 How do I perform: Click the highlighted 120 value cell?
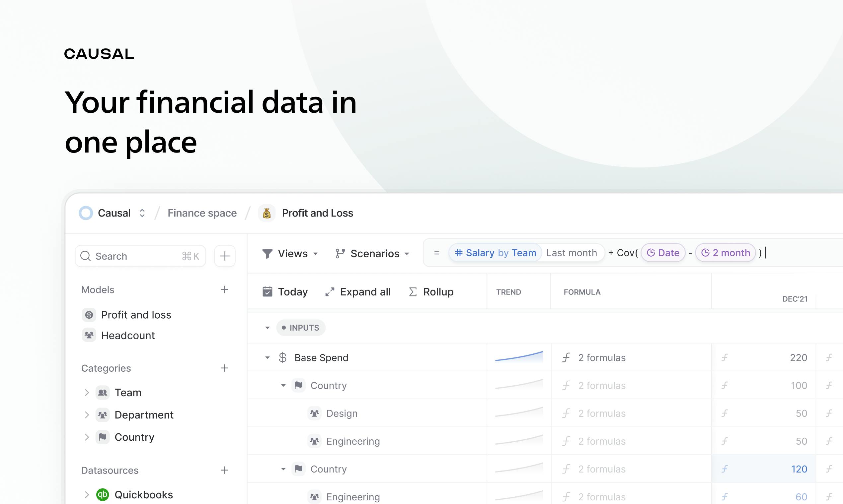pos(763,469)
